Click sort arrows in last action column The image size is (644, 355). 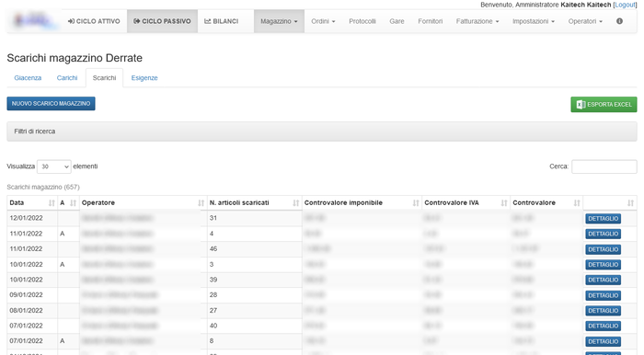[x=630, y=202]
